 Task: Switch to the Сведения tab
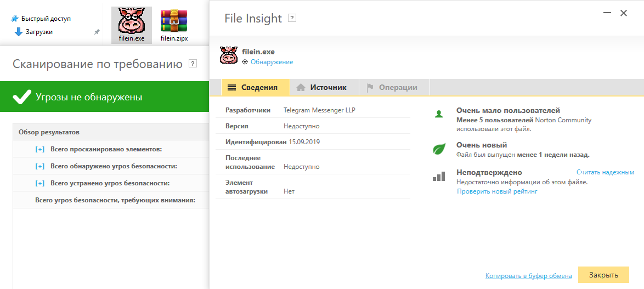[x=256, y=87]
